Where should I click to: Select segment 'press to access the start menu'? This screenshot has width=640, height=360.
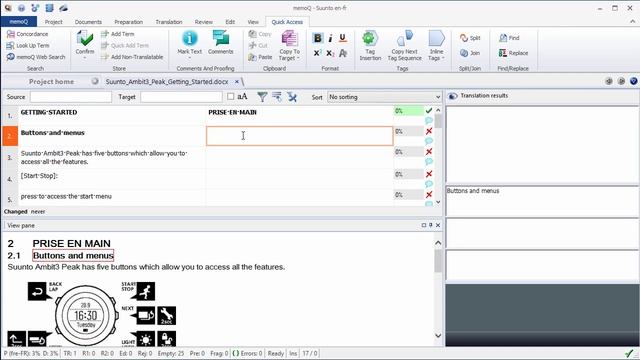tap(66, 196)
